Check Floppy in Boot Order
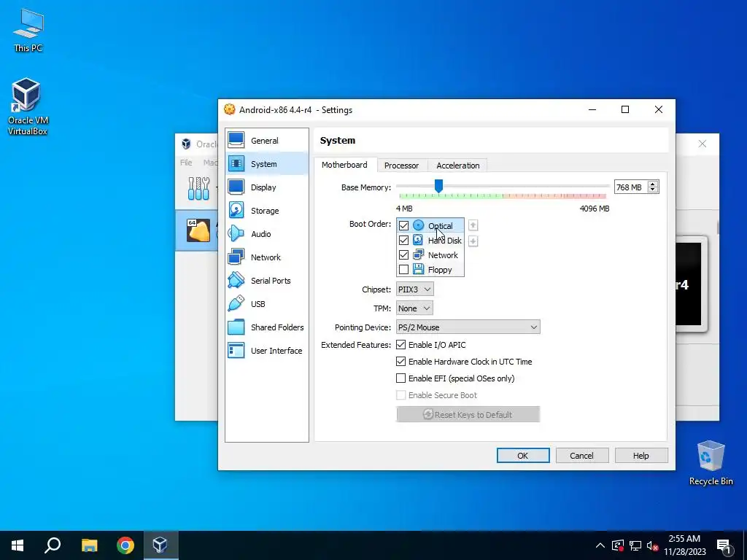Viewport: 747px width, 560px height. click(403, 270)
